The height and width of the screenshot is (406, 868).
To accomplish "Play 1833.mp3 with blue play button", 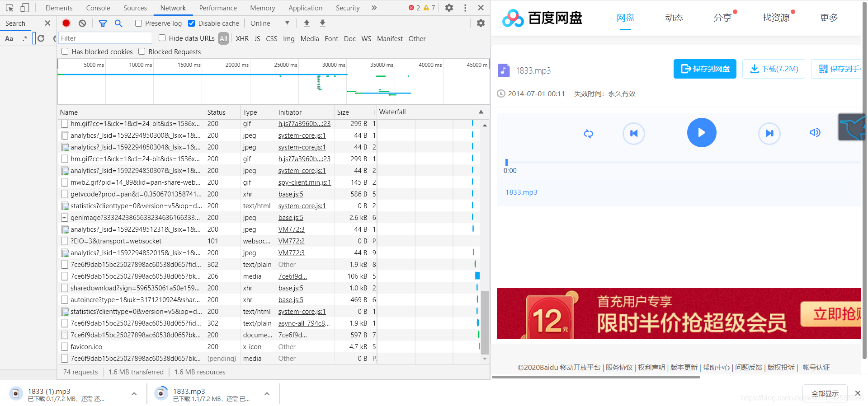I will [x=702, y=132].
